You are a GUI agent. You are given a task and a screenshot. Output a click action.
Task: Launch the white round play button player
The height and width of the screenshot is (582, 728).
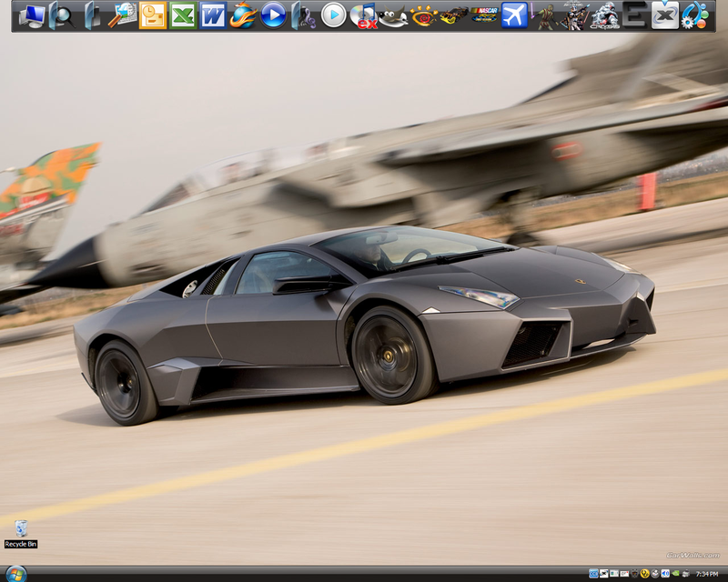(x=333, y=15)
